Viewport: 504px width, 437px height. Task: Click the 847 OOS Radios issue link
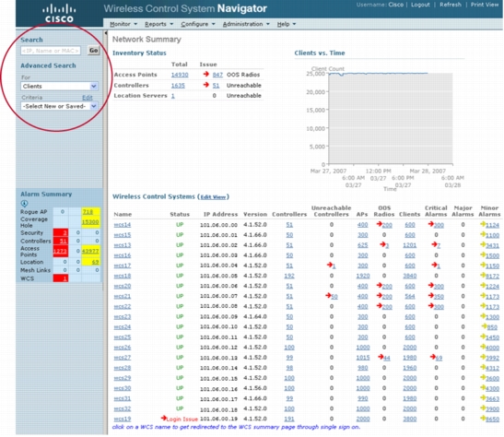(217, 75)
